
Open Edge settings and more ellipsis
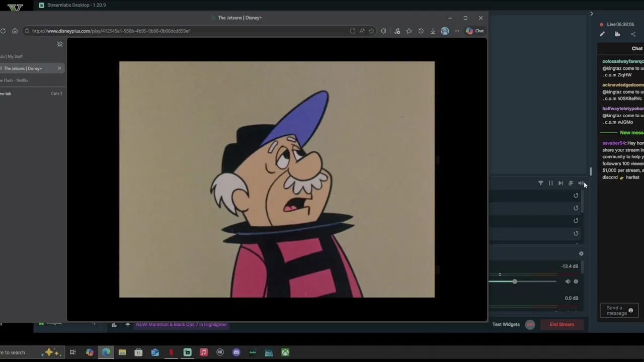(457, 31)
